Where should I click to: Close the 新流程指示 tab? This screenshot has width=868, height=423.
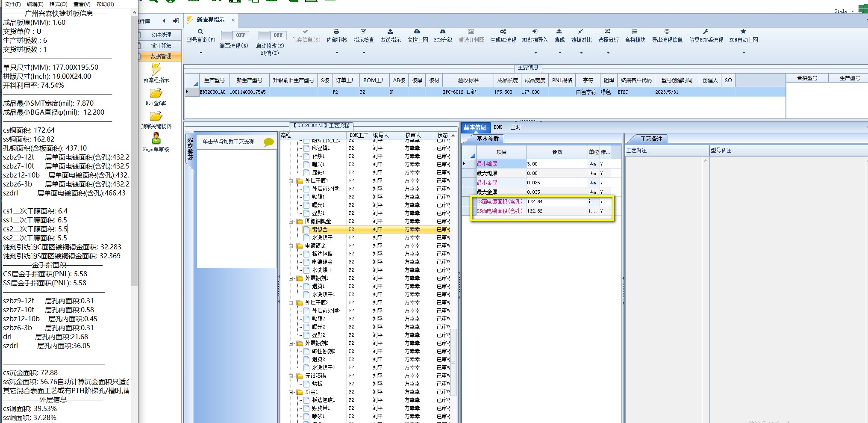click(233, 20)
